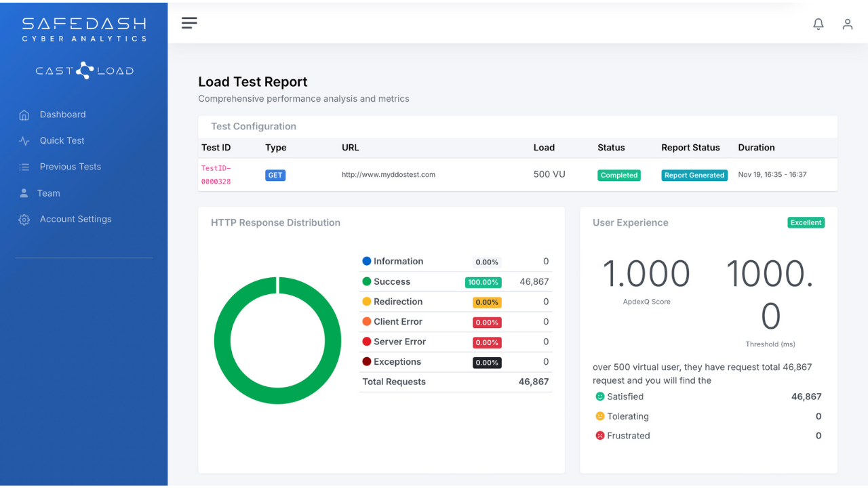Click the Report Status column header

point(690,147)
